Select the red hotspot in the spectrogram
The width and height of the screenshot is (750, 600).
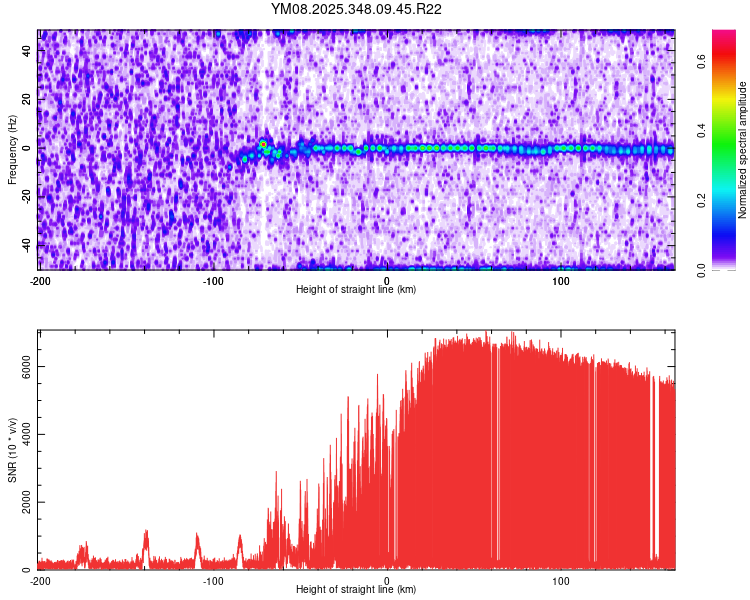click(263, 144)
